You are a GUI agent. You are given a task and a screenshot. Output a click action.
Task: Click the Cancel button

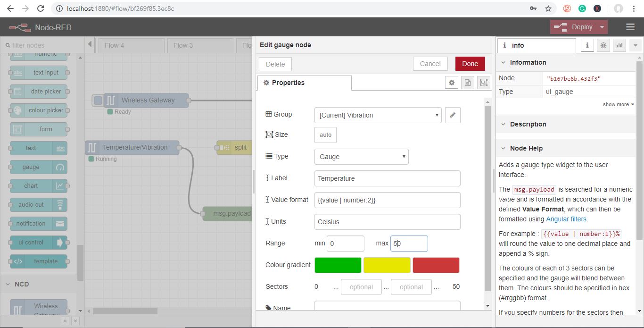tap(430, 64)
